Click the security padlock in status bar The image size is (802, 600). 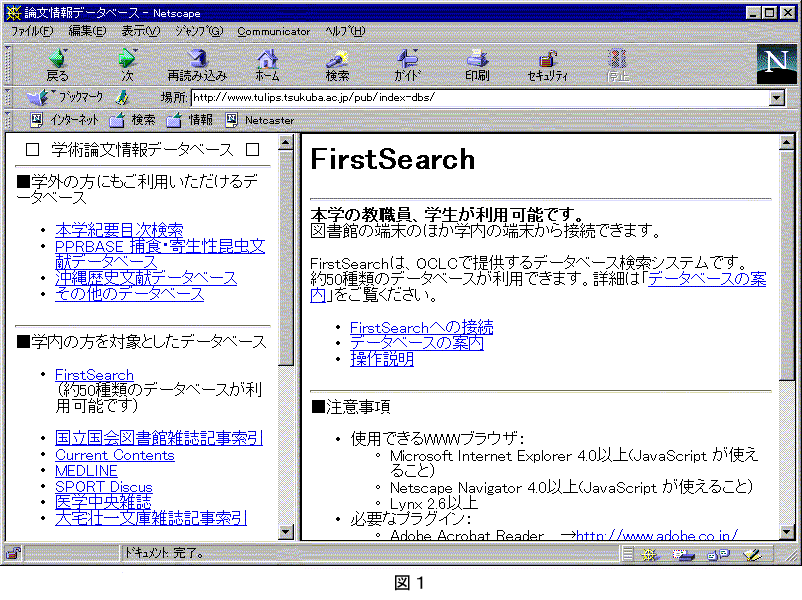pos(13,553)
